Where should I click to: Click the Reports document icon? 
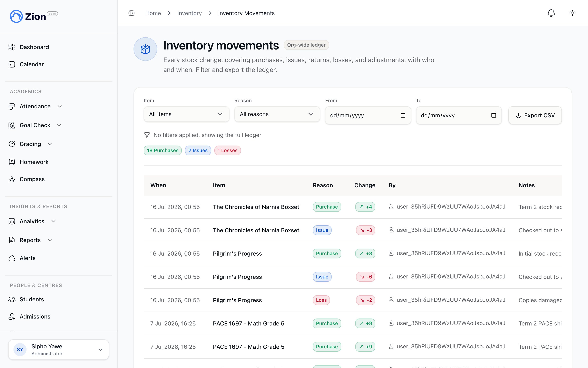click(12, 240)
